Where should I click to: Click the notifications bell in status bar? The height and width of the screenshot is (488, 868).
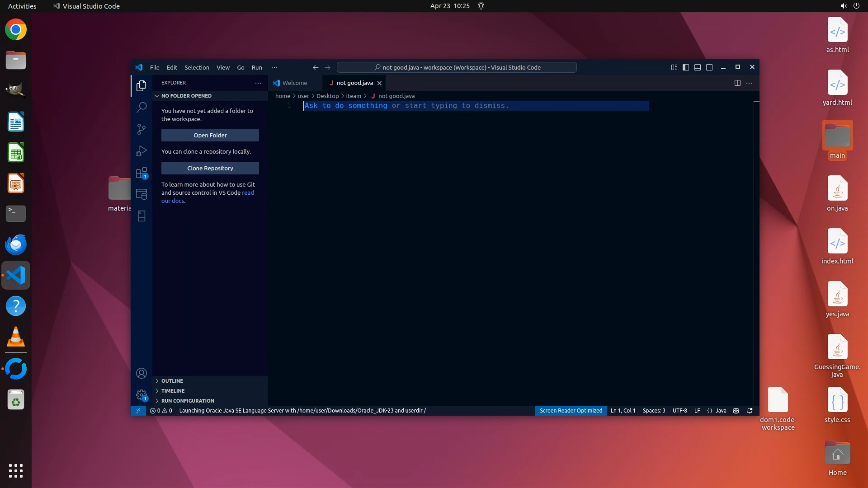point(750,411)
